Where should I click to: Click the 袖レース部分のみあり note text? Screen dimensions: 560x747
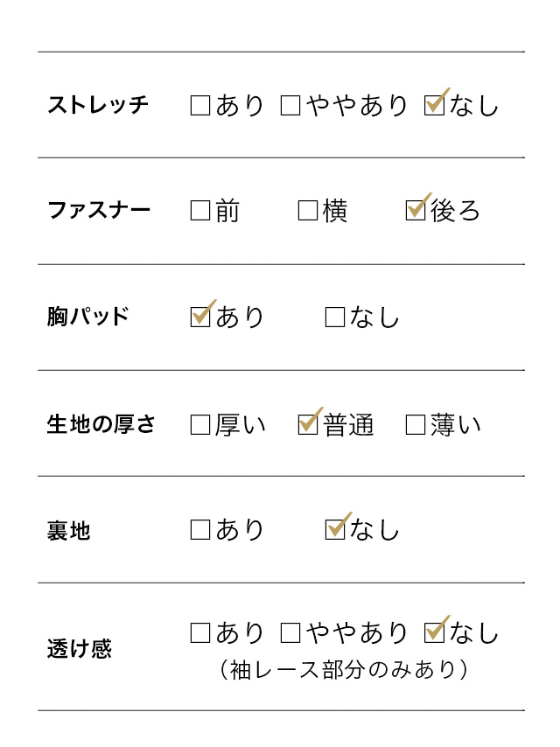click(344, 670)
